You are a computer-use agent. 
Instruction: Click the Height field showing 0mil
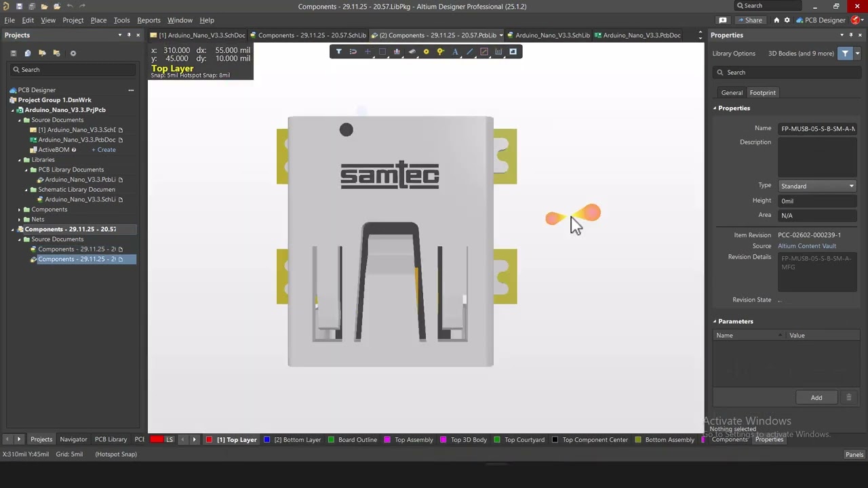coord(817,201)
